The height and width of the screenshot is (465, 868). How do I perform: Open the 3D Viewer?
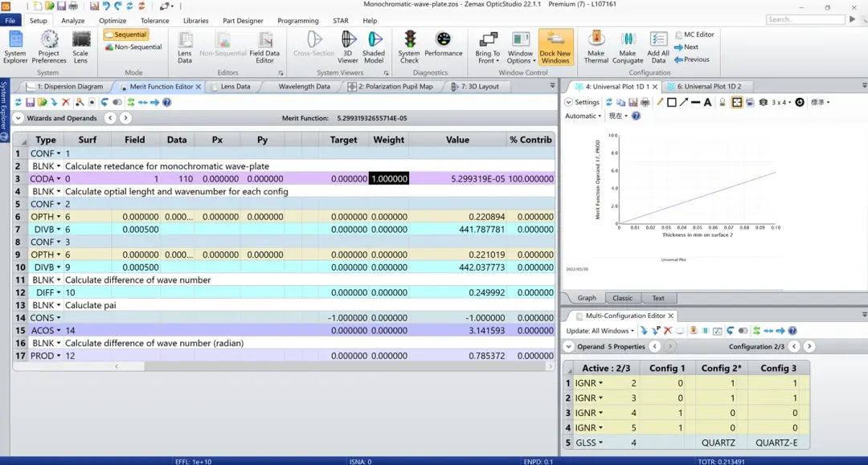pos(348,47)
